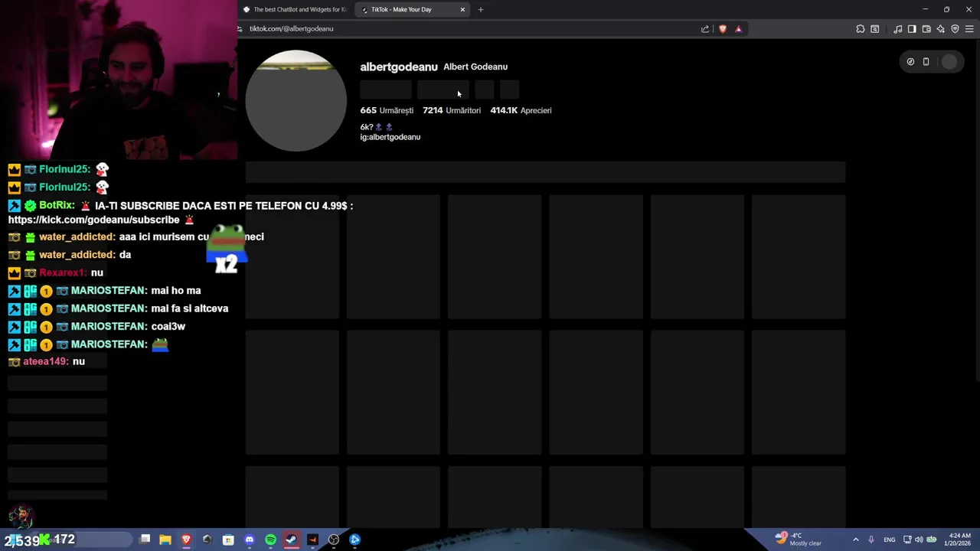Click water_addicted's 'da' chat message
The image size is (980, 551).
(125, 254)
